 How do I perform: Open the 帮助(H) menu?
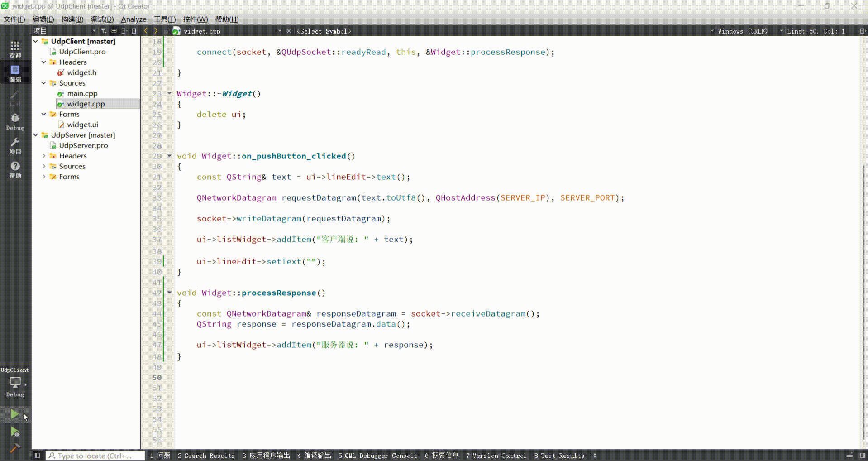(227, 19)
